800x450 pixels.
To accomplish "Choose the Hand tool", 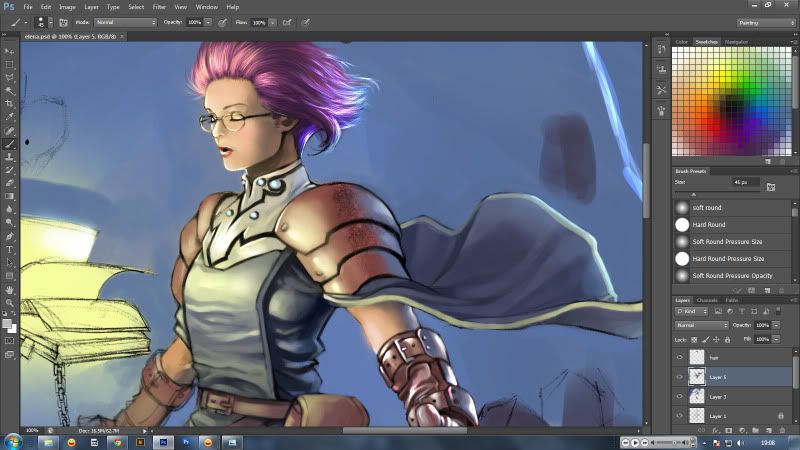I will 10,290.
